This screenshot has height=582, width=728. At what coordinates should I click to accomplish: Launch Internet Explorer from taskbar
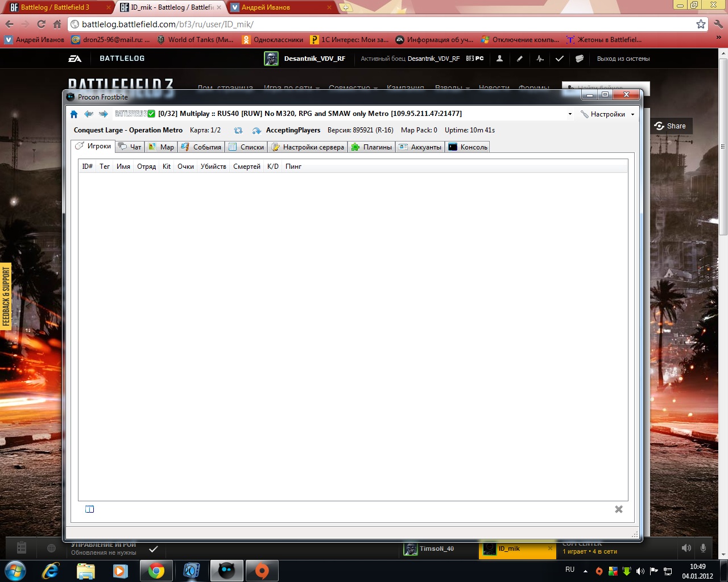pos(51,571)
